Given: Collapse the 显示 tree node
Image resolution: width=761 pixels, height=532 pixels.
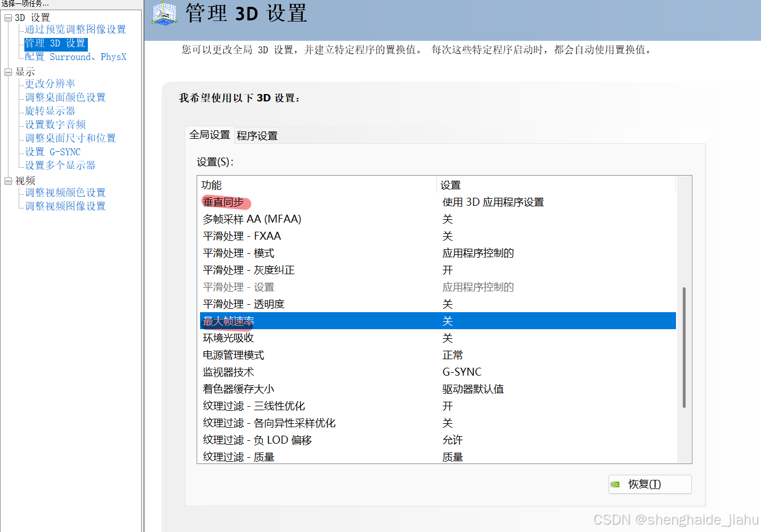Looking at the screenshot, I should 8,73.
